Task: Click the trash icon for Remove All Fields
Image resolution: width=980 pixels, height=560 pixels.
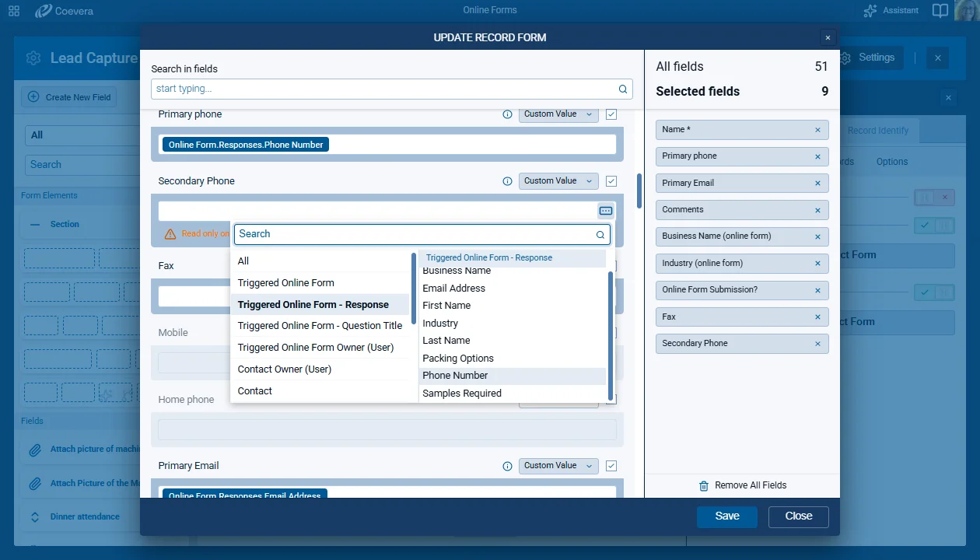Action: [x=704, y=485]
